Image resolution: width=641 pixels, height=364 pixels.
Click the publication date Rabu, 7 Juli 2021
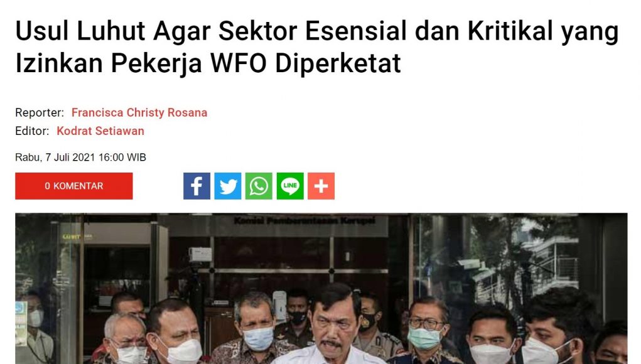point(80,158)
